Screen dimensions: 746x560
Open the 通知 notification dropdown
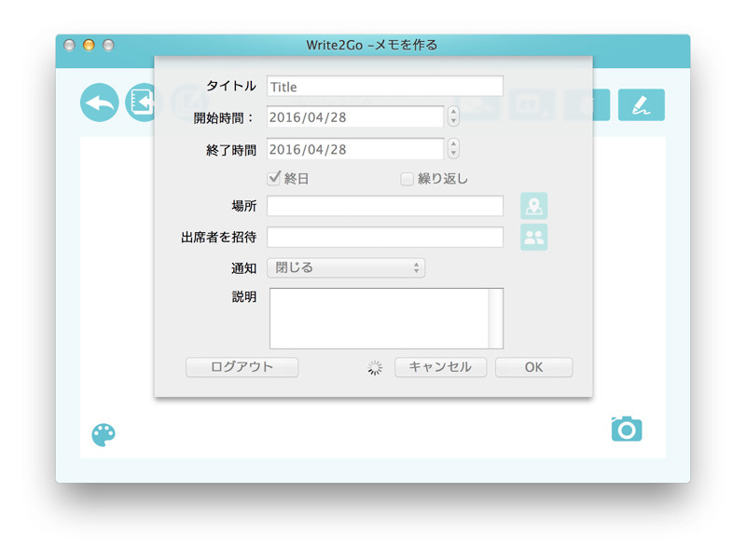[346, 267]
